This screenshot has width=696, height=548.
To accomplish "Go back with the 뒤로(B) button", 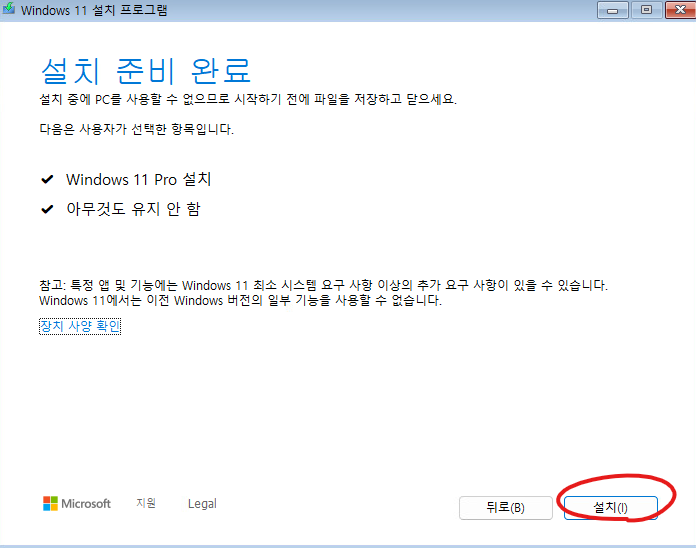I will pyautogui.click(x=506, y=508).
